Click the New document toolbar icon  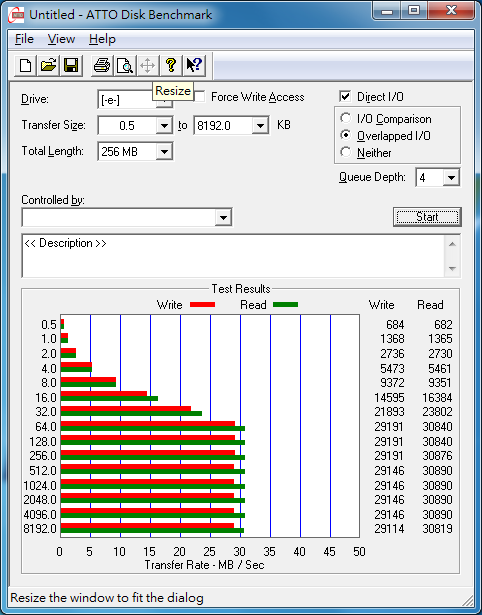pyautogui.click(x=25, y=65)
